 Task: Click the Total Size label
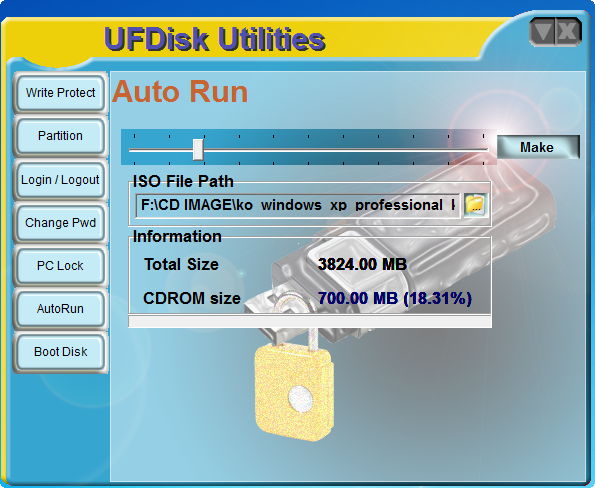coord(181,264)
